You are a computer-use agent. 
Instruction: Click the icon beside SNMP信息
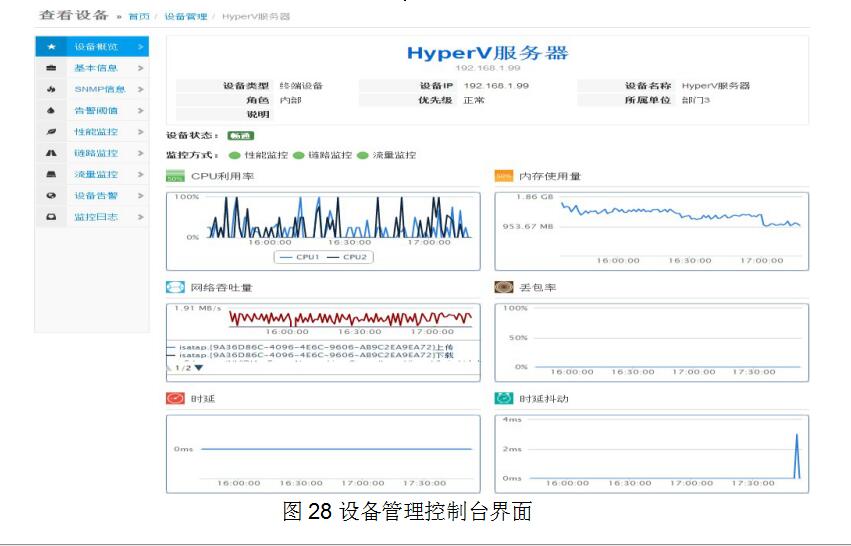(x=51, y=89)
